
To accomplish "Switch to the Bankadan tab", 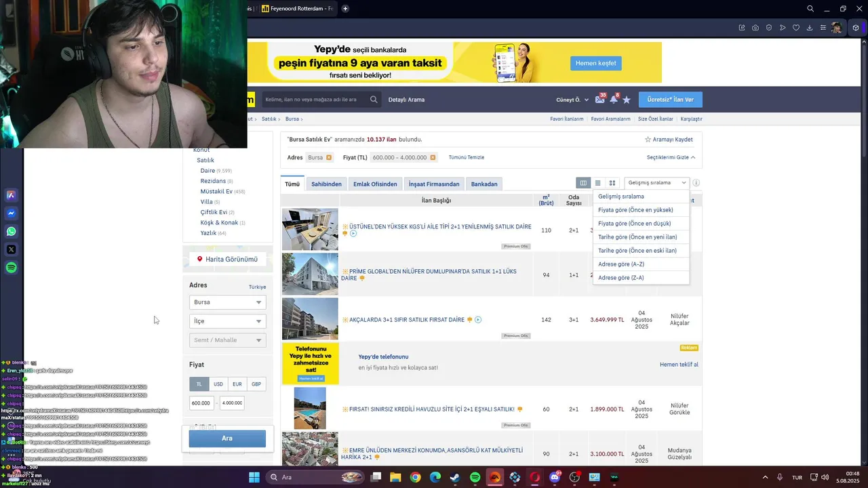I will [484, 184].
